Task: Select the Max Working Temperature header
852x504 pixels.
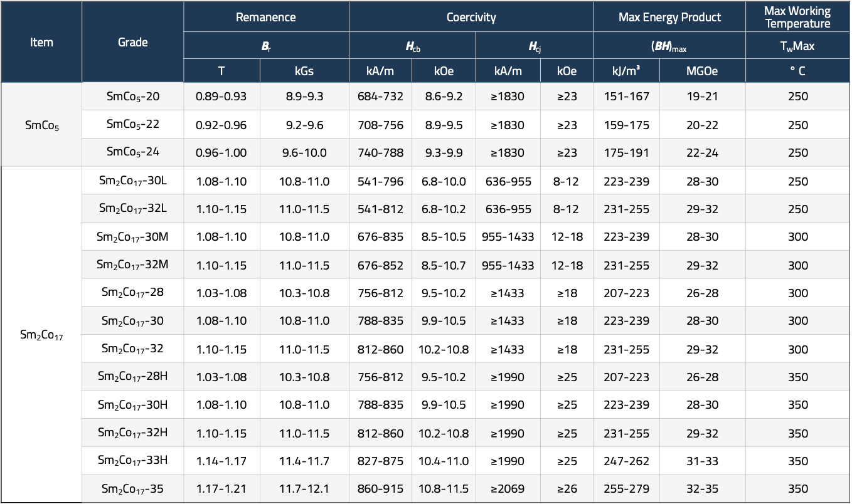Action: (x=797, y=18)
